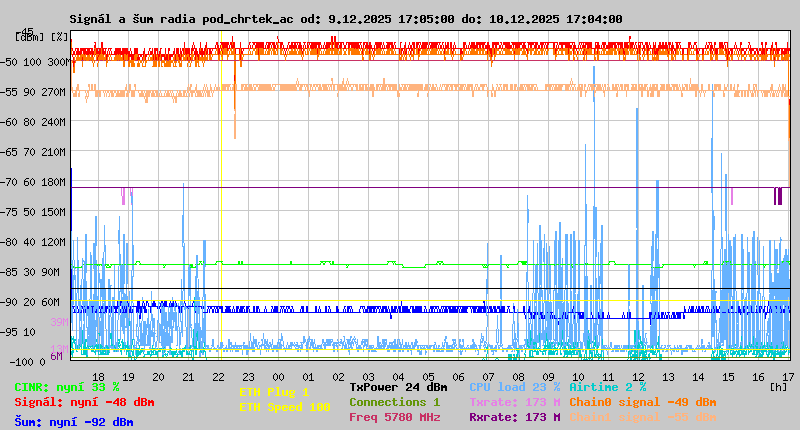Click hour label '16' on time axis
Image resolution: width=800 pixels, height=430 pixels.
pos(759,377)
